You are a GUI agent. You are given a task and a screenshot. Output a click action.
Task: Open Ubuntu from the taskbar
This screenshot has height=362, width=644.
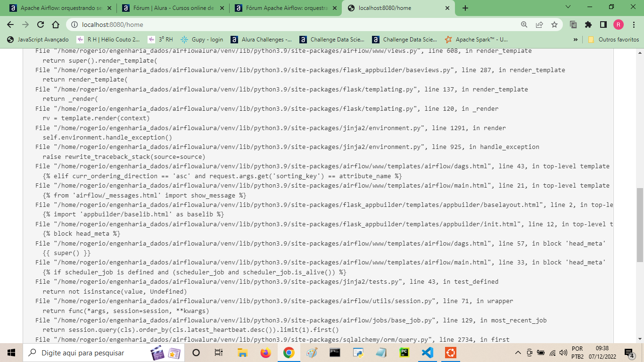click(x=451, y=353)
